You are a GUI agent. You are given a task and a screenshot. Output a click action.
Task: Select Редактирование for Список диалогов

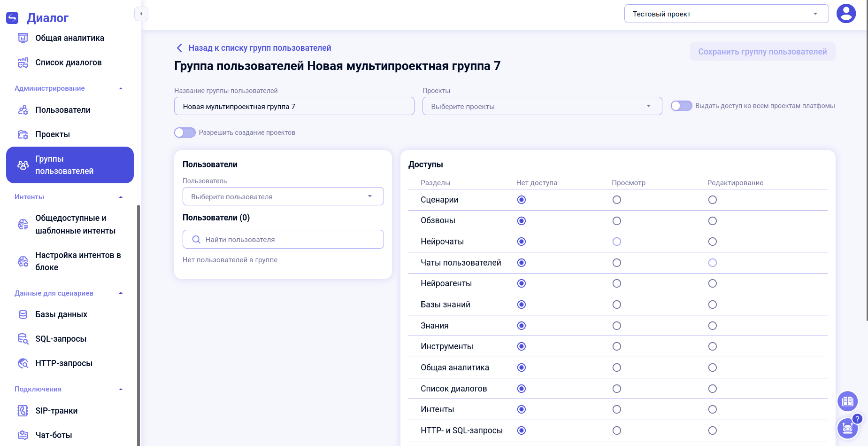713,389
